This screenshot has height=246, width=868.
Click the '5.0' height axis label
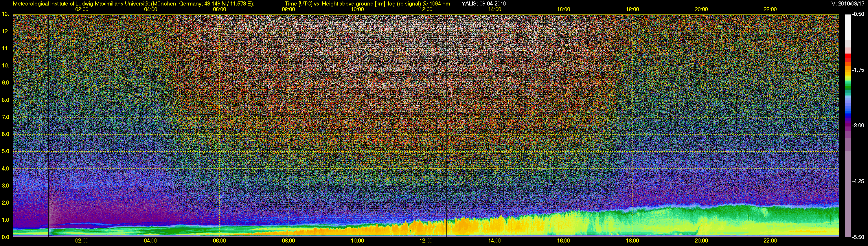tap(5, 152)
